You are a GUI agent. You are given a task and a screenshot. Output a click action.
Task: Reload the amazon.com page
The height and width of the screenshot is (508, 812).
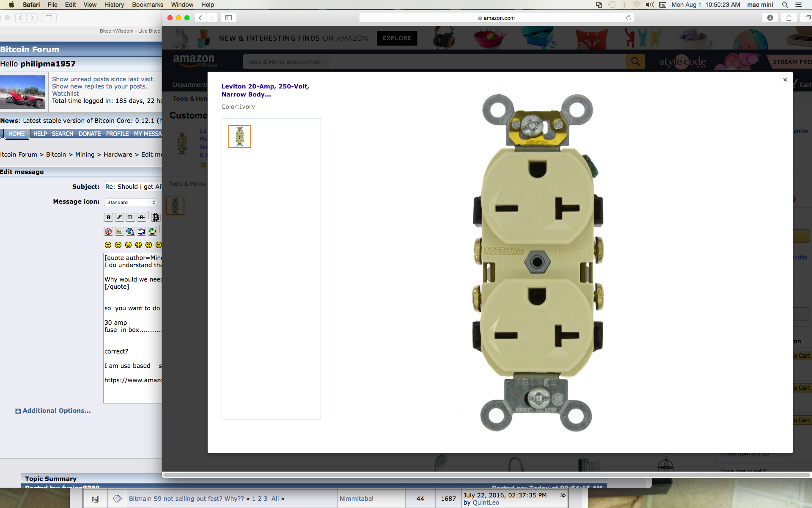pos(628,18)
